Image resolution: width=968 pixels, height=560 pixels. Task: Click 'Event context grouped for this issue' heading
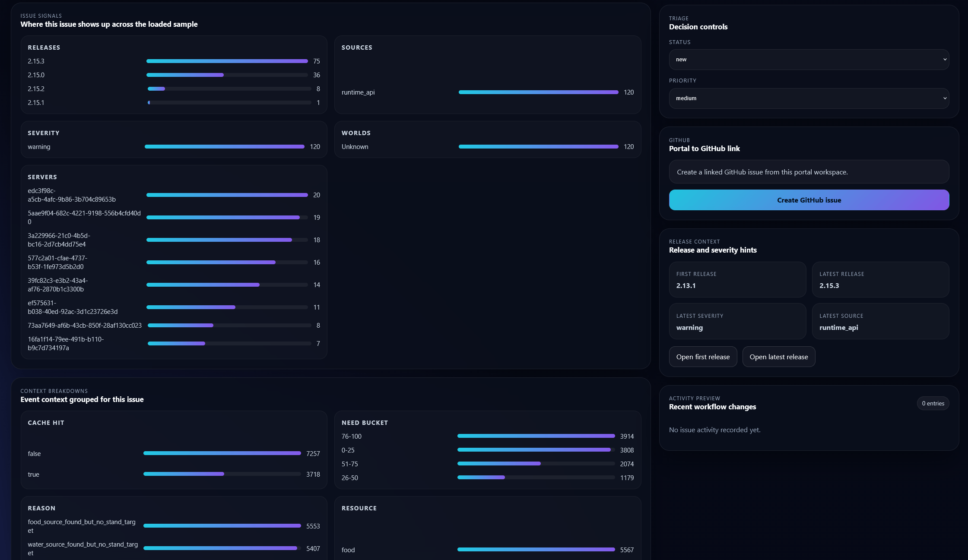[x=82, y=399]
